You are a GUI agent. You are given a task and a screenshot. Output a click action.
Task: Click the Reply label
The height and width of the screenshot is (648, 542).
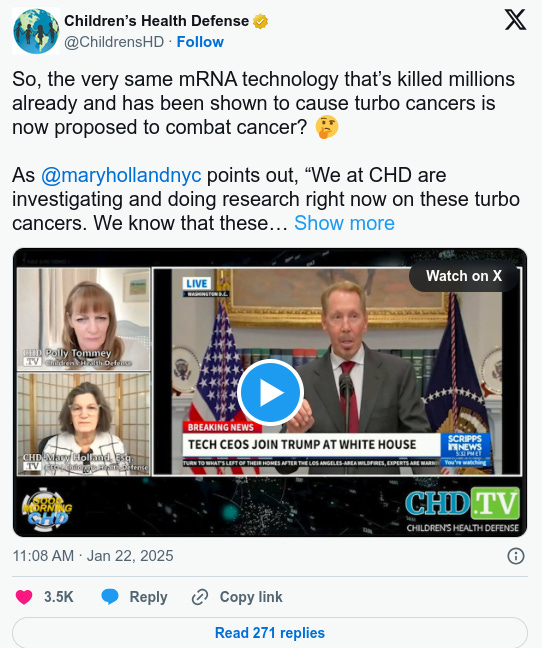pyautogui.click(x=148, y=597)
